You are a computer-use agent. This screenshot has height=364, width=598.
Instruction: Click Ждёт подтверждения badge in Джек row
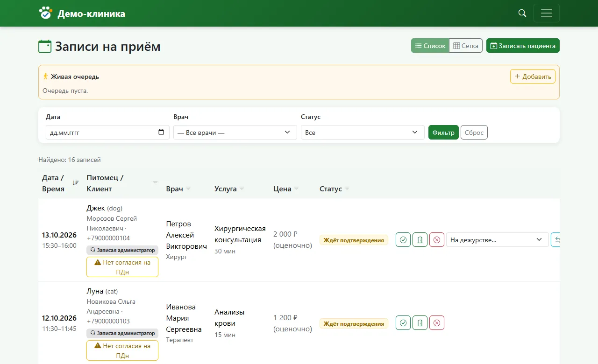coord(354,240)
